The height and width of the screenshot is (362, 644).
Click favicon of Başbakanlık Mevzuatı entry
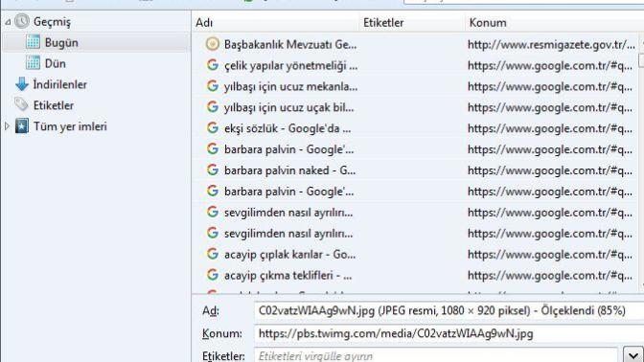(213, 44)
